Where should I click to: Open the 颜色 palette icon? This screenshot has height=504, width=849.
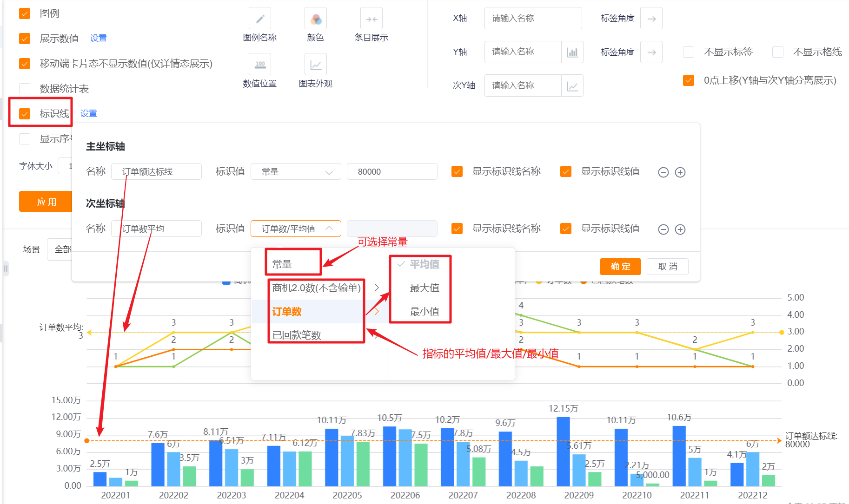(x=316, y=19)
